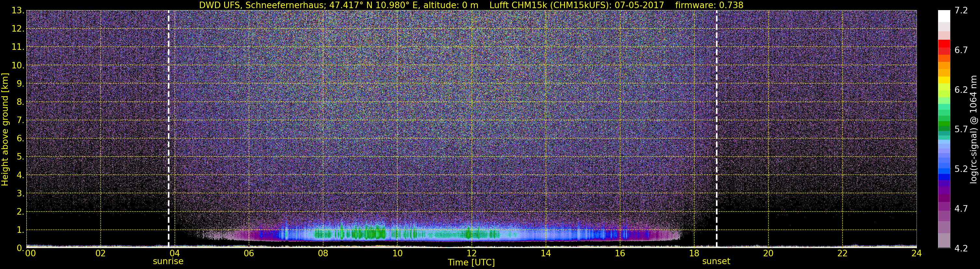Click the colorbar label 'log(rc-signal) @ 1064 nm'

coord(973,130)
